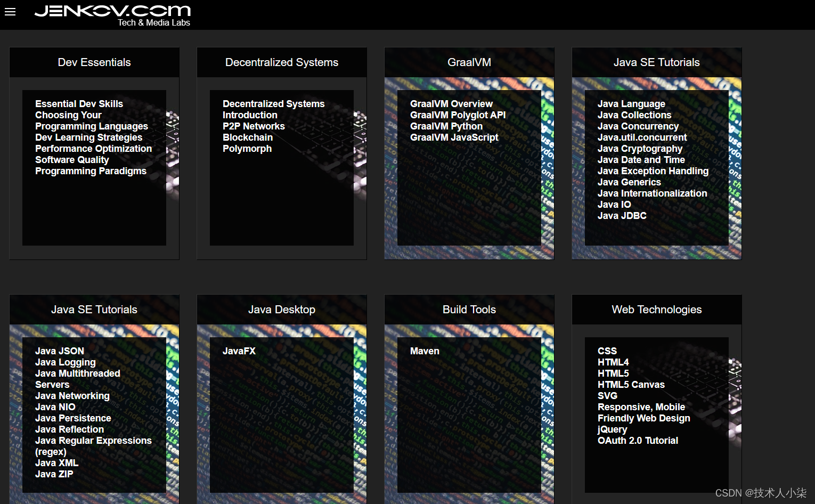Image resolution: width=815 pixels, height=504 pixels.
Task: Open Java ZIP tutorial
Action: point(54,474)
